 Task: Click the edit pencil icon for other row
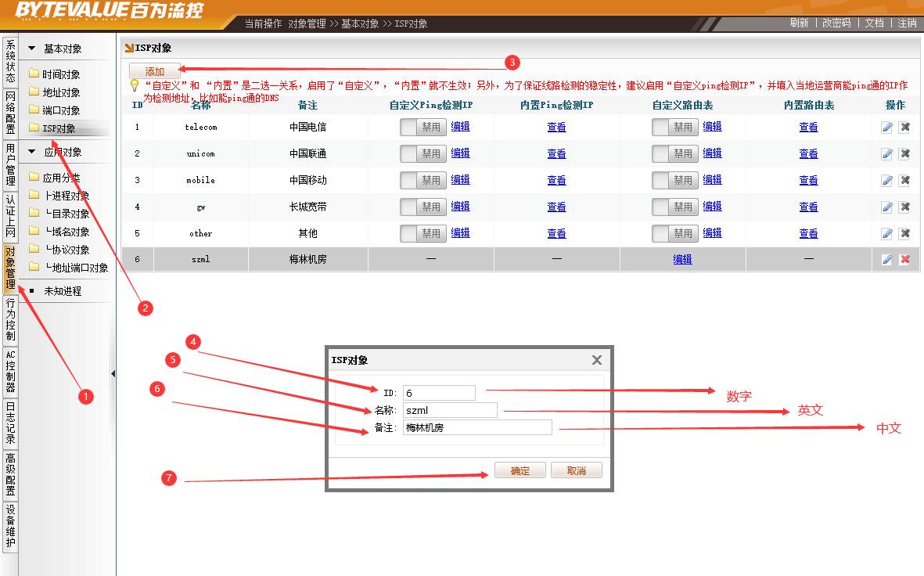click(886, 234)
